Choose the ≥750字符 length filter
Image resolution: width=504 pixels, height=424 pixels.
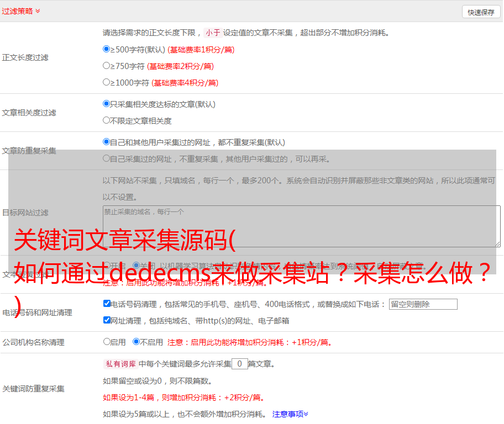pyautogui.click(x=107, y=66)
